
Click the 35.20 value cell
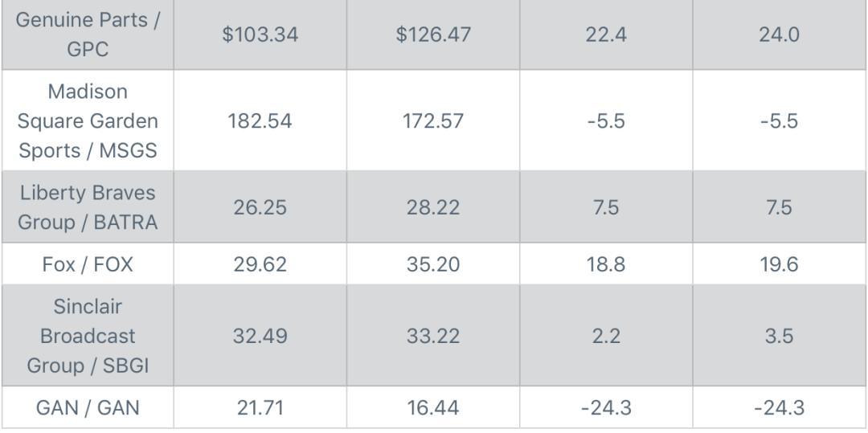(433, 263)
